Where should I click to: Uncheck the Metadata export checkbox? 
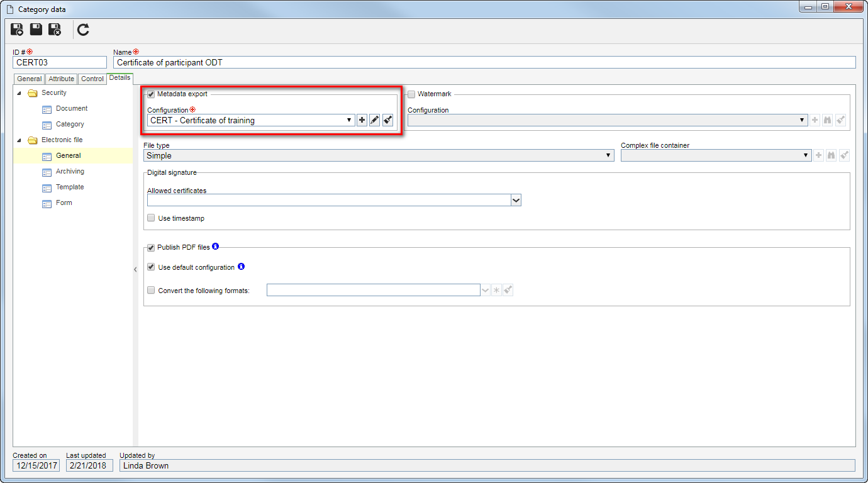[x=151, y=94]
